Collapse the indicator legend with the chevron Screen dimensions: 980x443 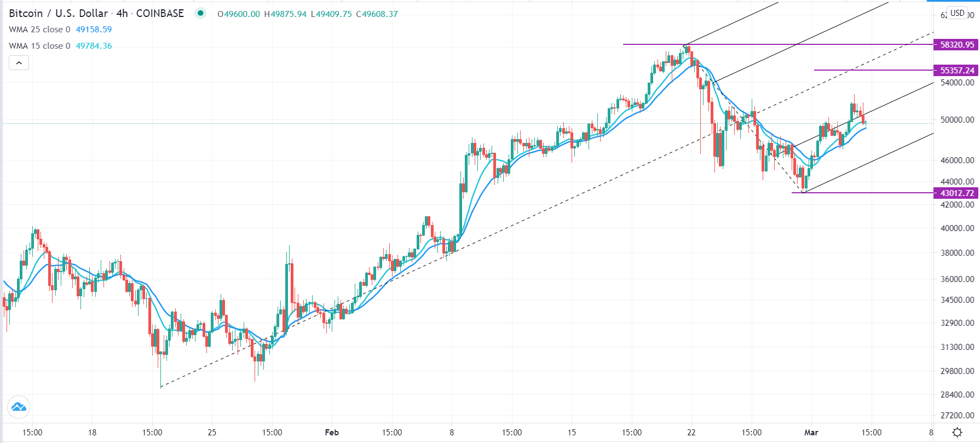pos(19,62)
